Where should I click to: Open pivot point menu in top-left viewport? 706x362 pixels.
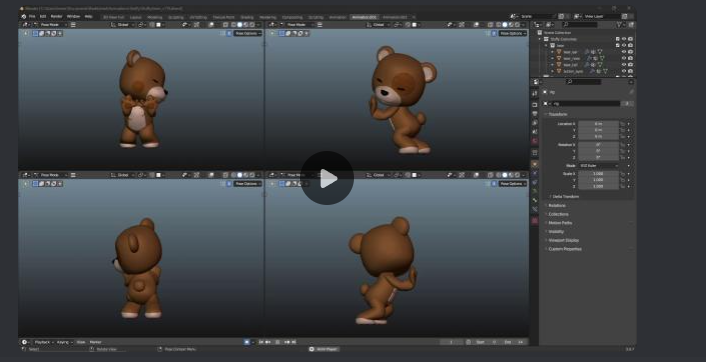141,25
